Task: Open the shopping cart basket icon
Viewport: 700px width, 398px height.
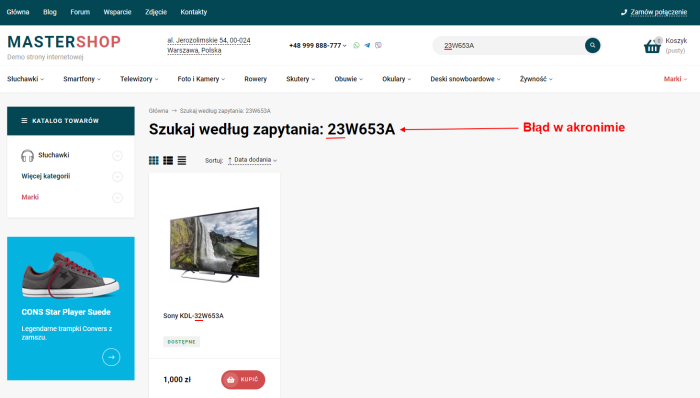Action: pyautogui.click(x=652, y=46)
